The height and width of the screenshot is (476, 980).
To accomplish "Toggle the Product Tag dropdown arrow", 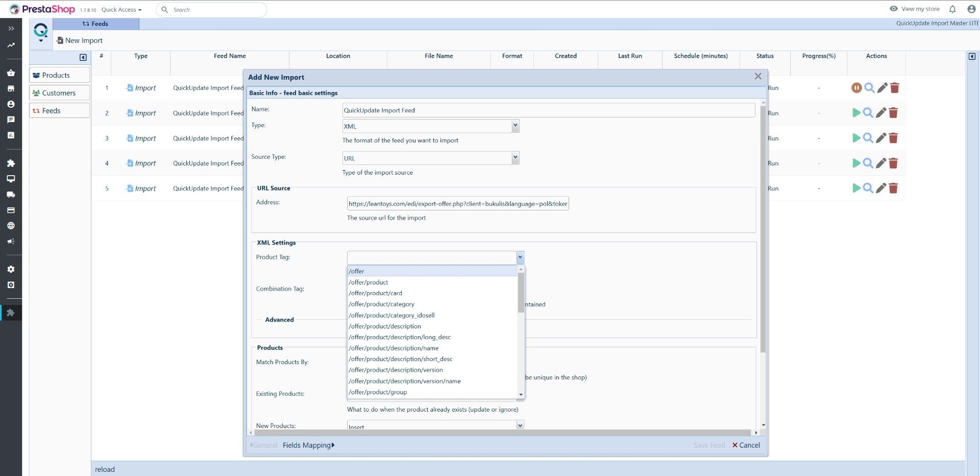I will click(x=520, y=257).
